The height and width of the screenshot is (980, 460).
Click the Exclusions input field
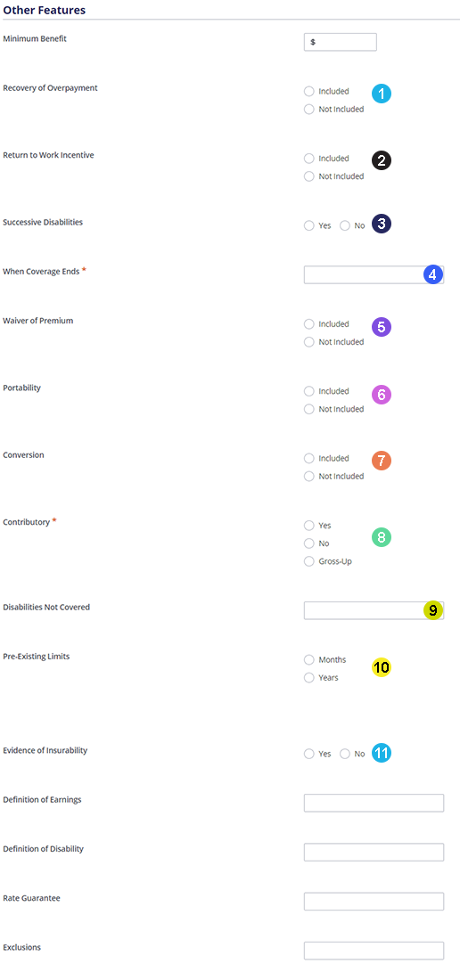(374, 951)
